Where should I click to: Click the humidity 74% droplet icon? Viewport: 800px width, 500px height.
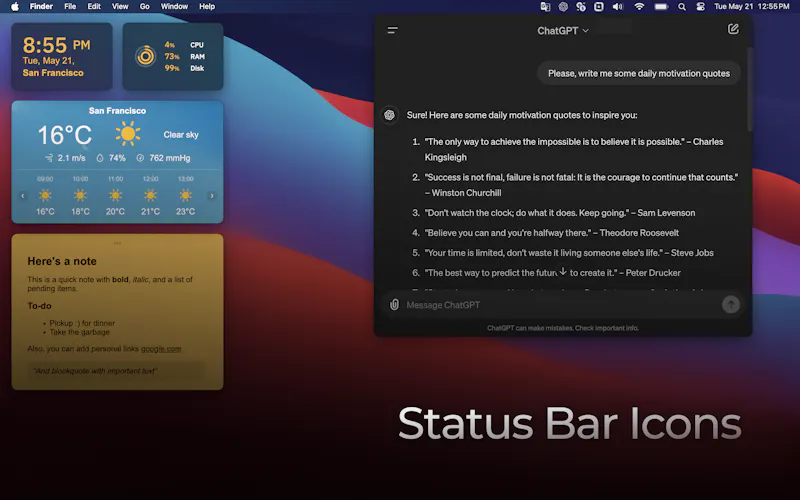click(x=100, y=158)
